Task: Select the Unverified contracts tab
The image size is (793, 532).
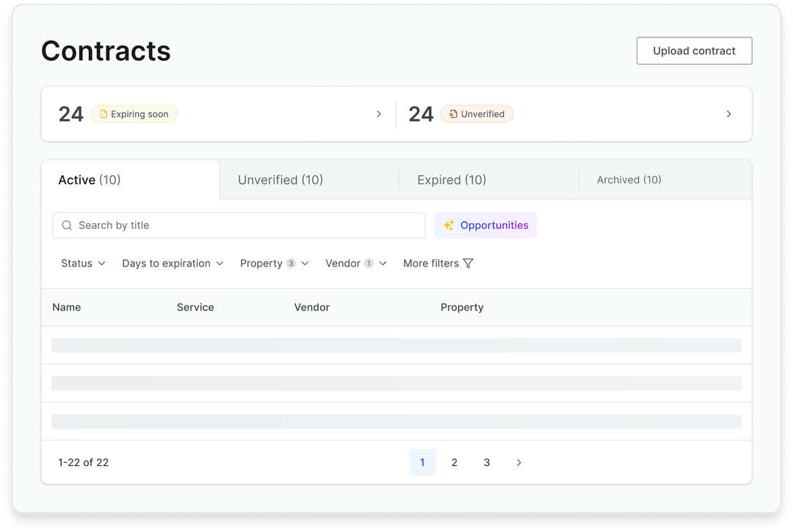Action: (x=280, y=180)
